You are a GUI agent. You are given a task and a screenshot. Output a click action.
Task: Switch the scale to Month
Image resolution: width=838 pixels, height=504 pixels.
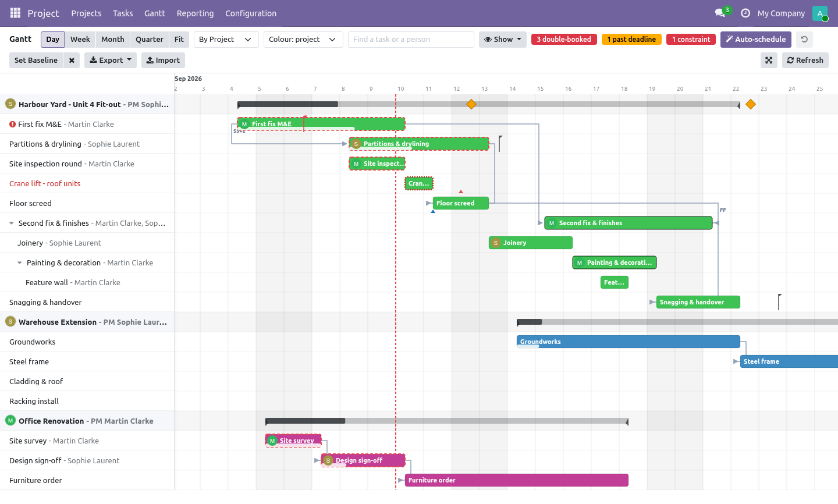click(113, 40)
